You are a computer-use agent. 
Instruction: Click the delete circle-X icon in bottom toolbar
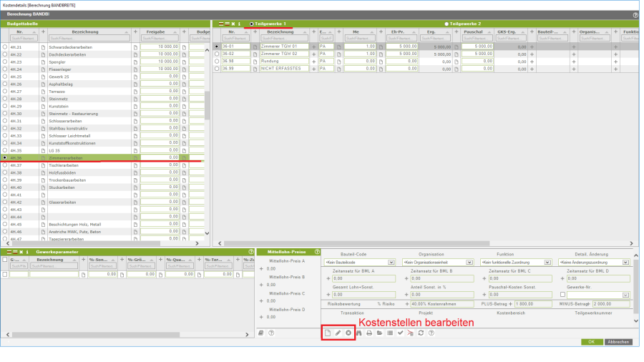click(348, 333)
